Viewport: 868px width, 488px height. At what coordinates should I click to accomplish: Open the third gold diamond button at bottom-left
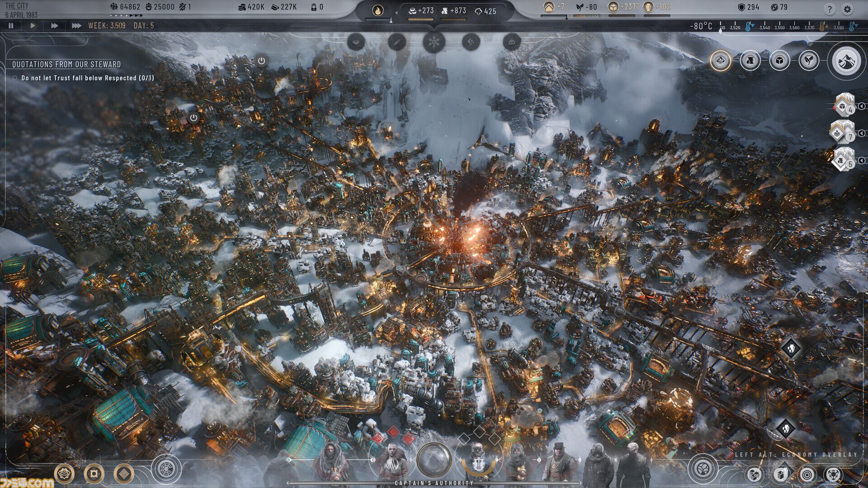coord(124,474)
